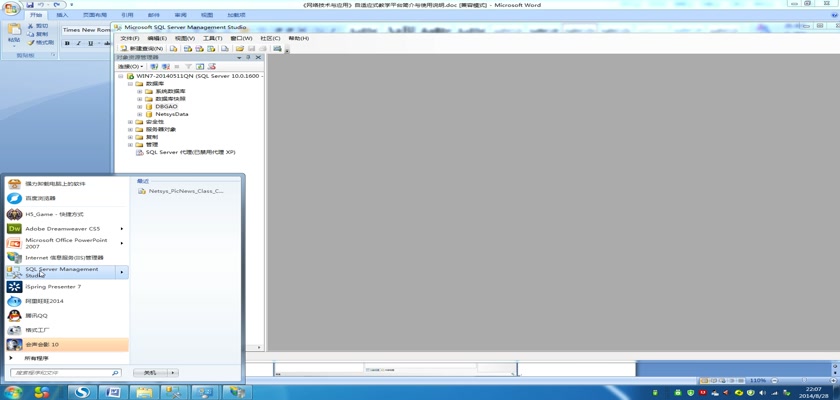Open the PowerPoint 2007 recent-files arrow
Viewport: 840px width, 400px height.
tap(122, 243)
